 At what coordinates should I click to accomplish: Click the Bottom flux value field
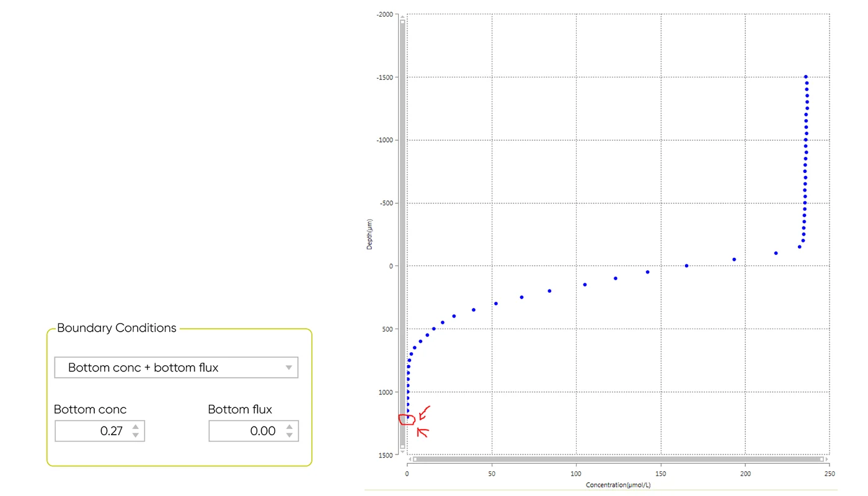(254, 431)
